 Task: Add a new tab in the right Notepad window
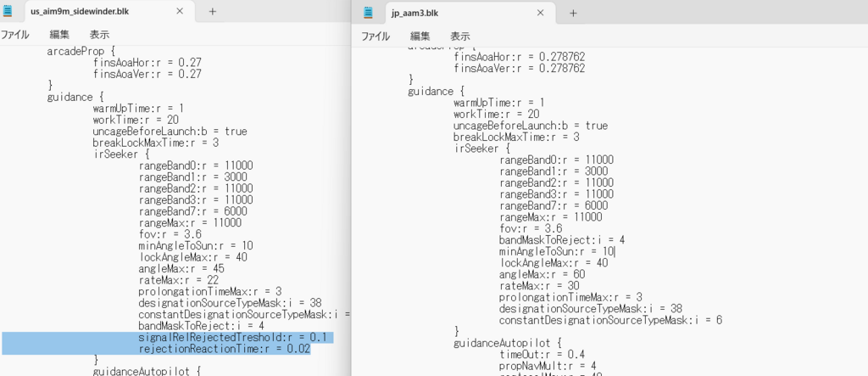coord(573,13)
